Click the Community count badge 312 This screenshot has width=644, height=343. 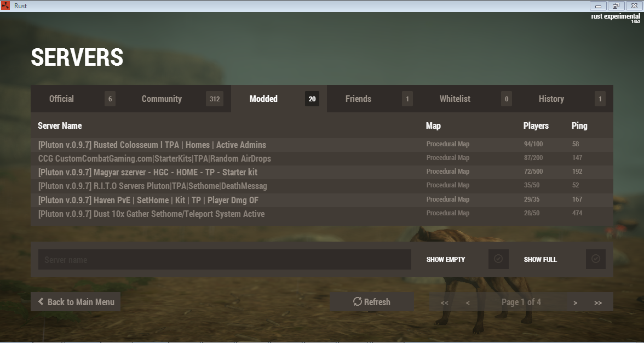point(215,99)
